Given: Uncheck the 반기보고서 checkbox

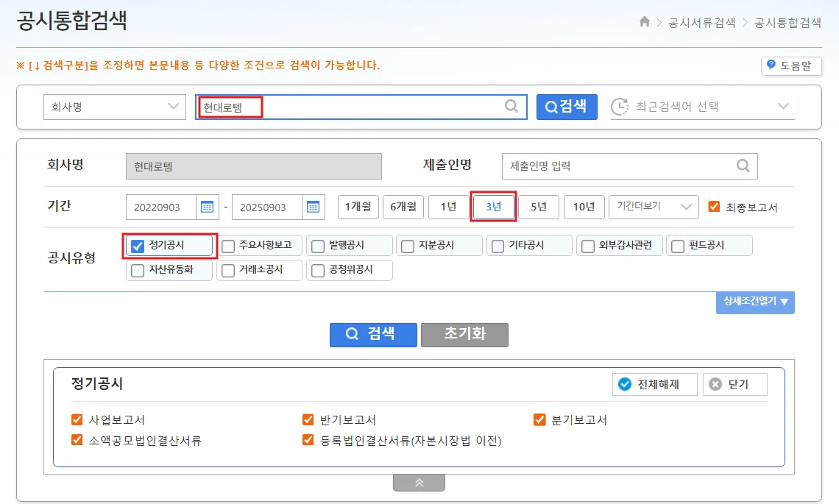Looking at the screenshot, I should click(308, 419).
